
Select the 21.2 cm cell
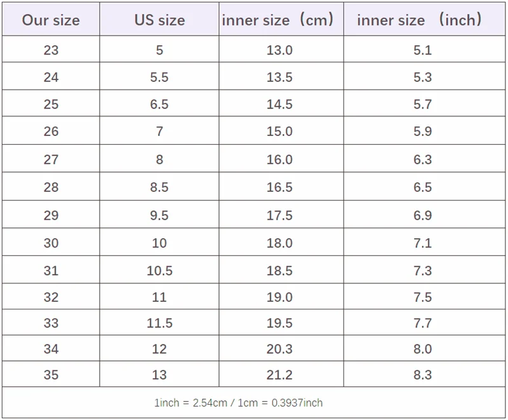click(281, 374)
